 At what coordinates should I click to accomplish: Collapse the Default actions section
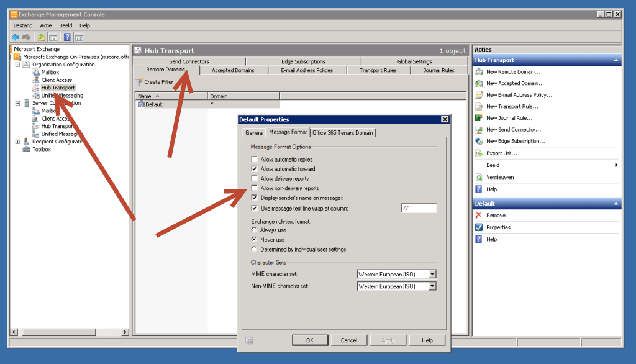click(x=616, y=204)
